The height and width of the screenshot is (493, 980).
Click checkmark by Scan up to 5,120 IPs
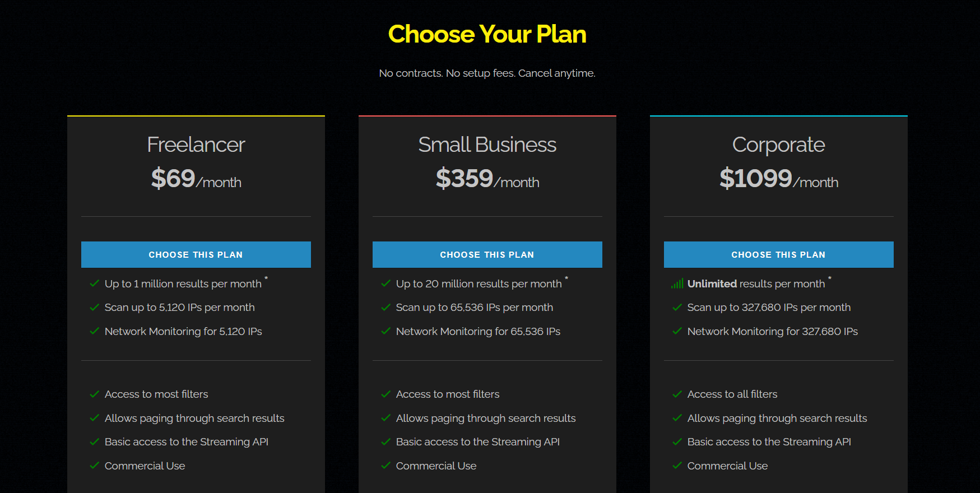click(x=95, y=307)
